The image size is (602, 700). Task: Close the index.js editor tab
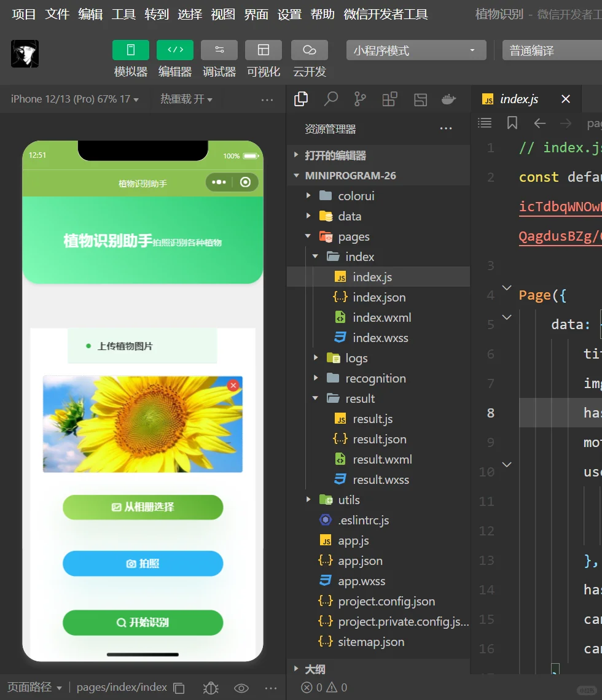pos(566,99)
